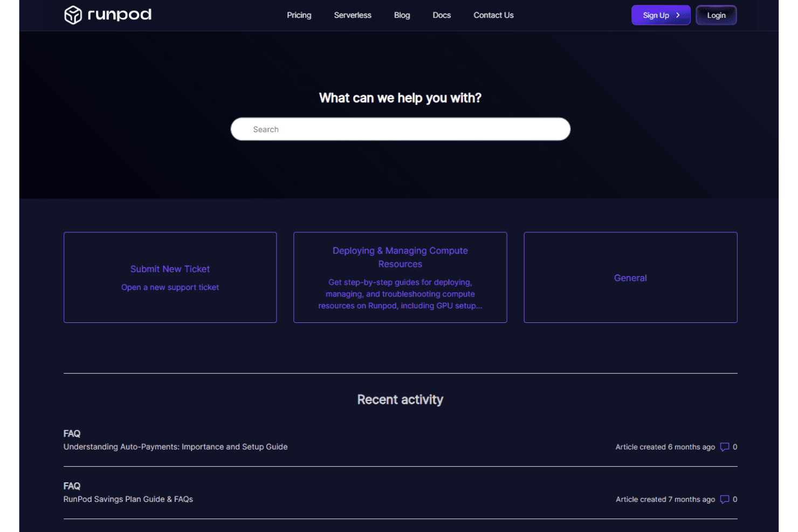Screen dimensions: 798x532
Task: Open Docs from the top navigation
Action: [442, 15]
